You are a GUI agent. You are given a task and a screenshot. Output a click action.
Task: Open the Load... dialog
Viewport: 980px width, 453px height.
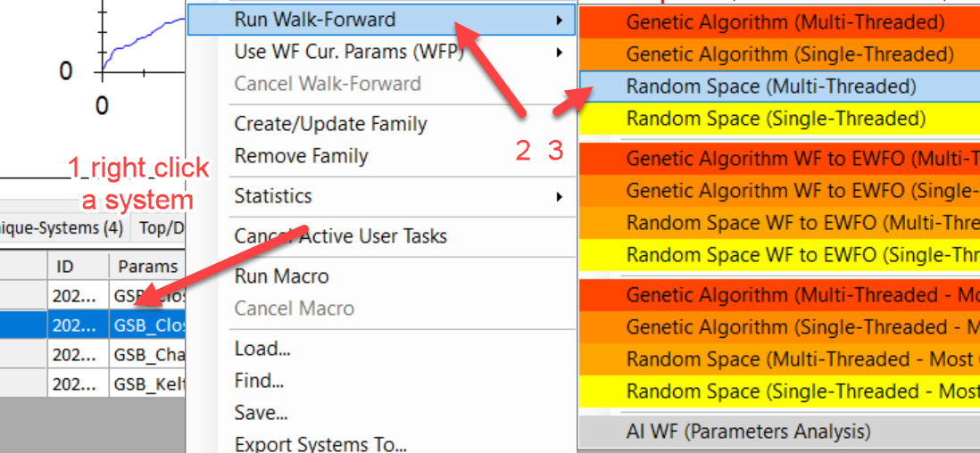click(x=262, y=349)
